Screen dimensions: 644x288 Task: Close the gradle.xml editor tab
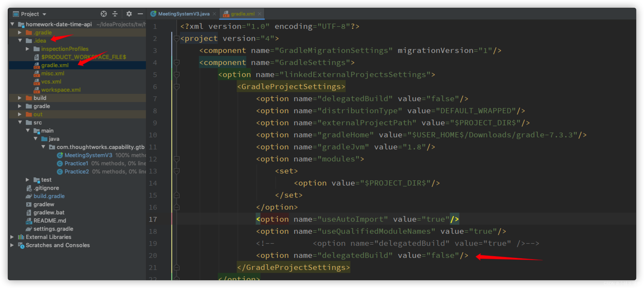click(x=260, y=14)
